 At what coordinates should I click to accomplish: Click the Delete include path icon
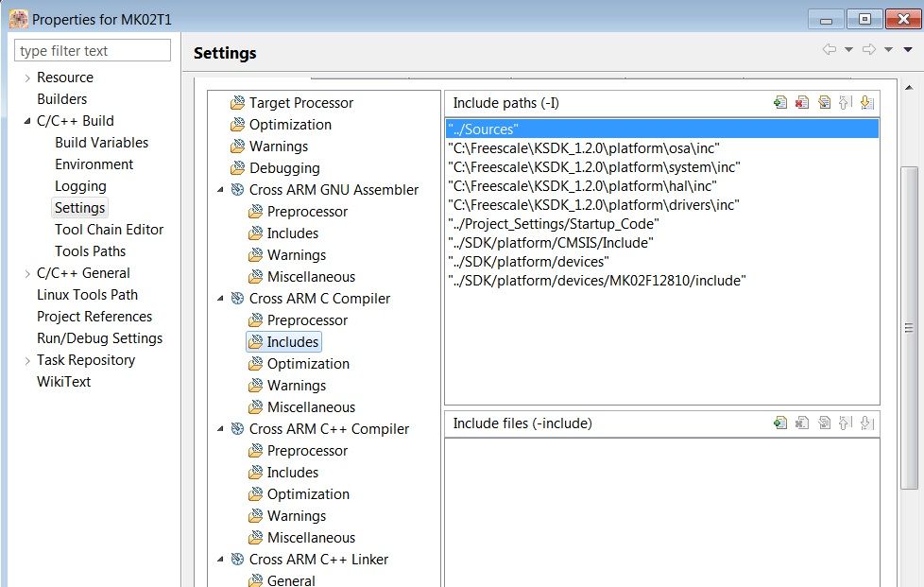click(x=802, y=103)
